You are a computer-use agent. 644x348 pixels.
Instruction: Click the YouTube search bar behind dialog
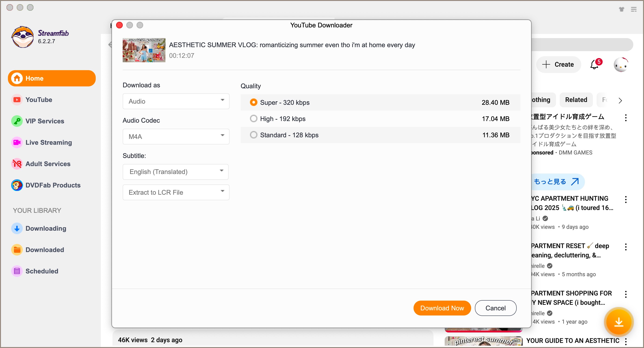[x=582, y=45]
